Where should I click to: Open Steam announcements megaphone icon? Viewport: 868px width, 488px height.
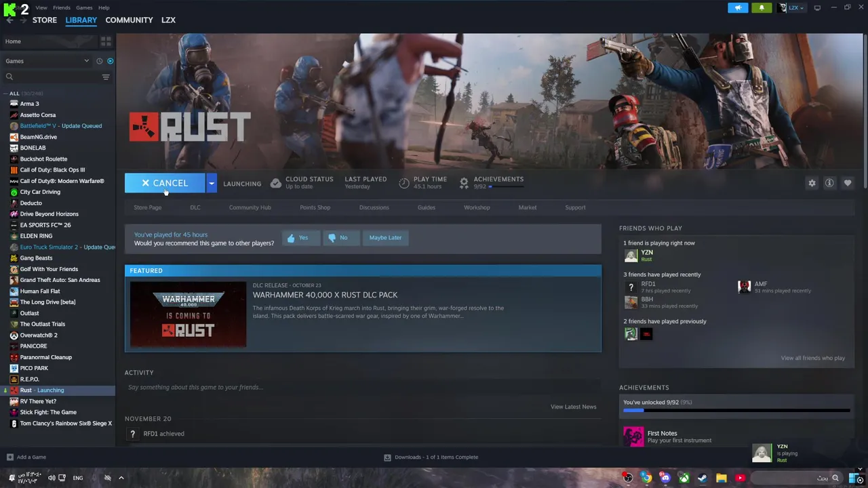[738, 8]
